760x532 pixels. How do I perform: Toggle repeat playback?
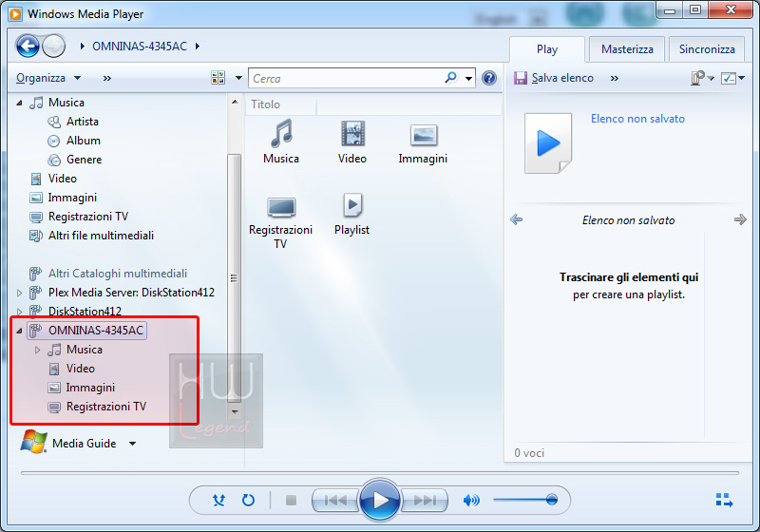coord(248,500)
